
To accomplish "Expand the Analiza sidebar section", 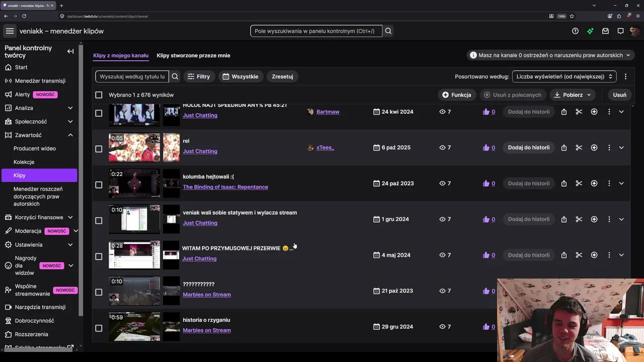I will click(x=70, y=108).
